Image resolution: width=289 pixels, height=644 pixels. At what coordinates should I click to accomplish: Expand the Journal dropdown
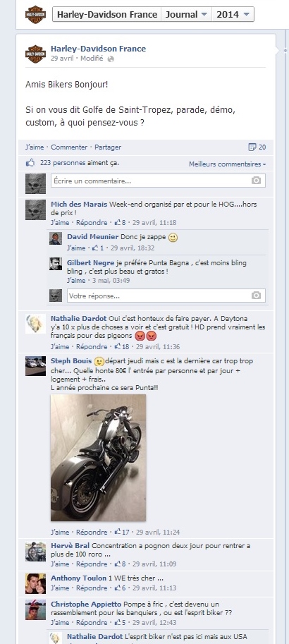point(186,14)
